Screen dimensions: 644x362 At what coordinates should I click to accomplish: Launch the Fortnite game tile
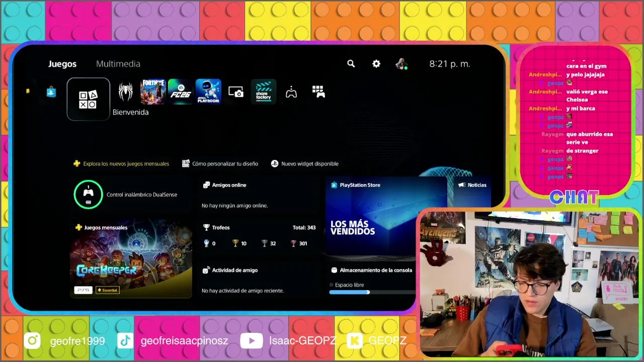(153, 92)
